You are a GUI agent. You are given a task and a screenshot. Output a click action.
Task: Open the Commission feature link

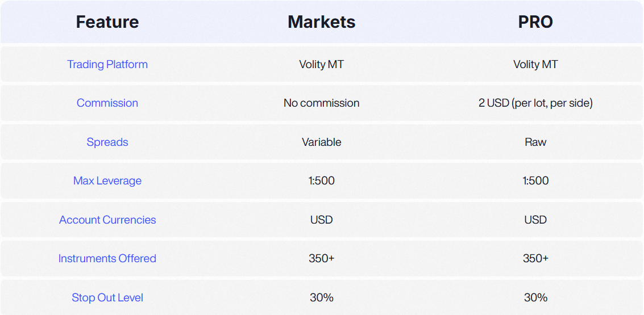pyautogui.click(x=107, y=103)
